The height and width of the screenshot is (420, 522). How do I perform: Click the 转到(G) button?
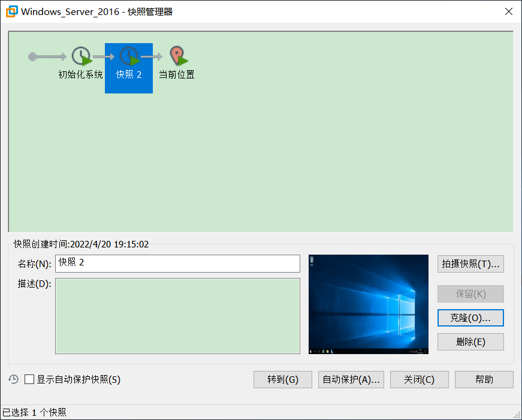pyautogui.click(x=283, y=379)
